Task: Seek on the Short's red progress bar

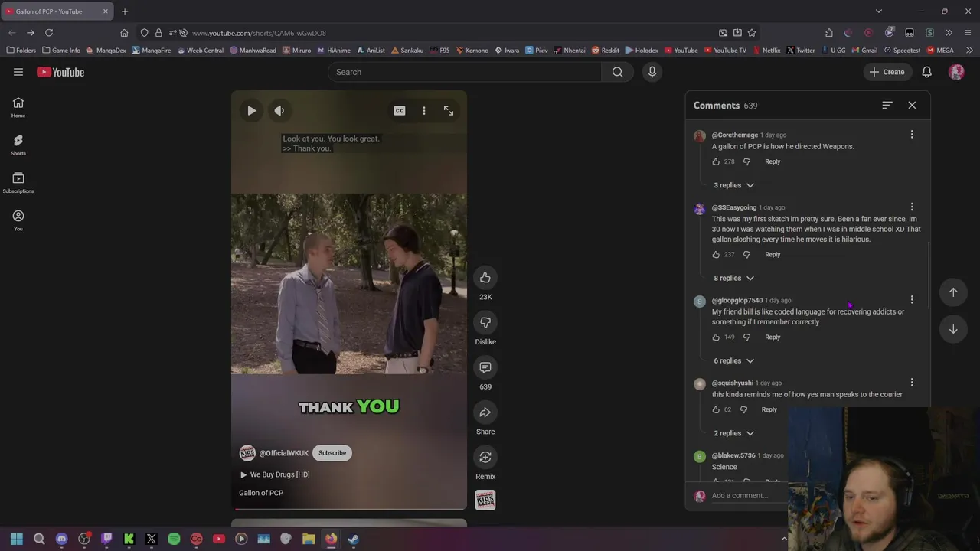Action: [349, 508]
